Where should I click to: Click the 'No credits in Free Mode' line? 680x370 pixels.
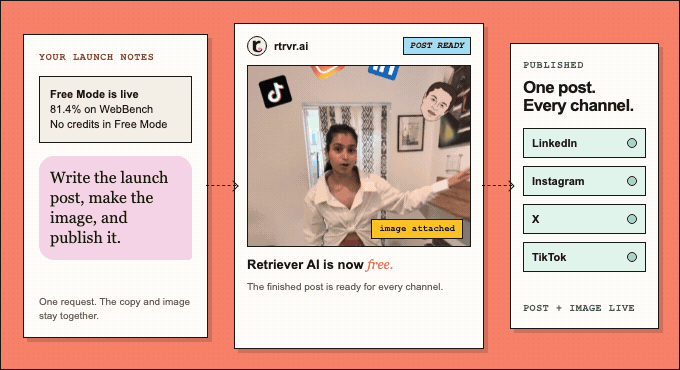[x=108, y=124]
